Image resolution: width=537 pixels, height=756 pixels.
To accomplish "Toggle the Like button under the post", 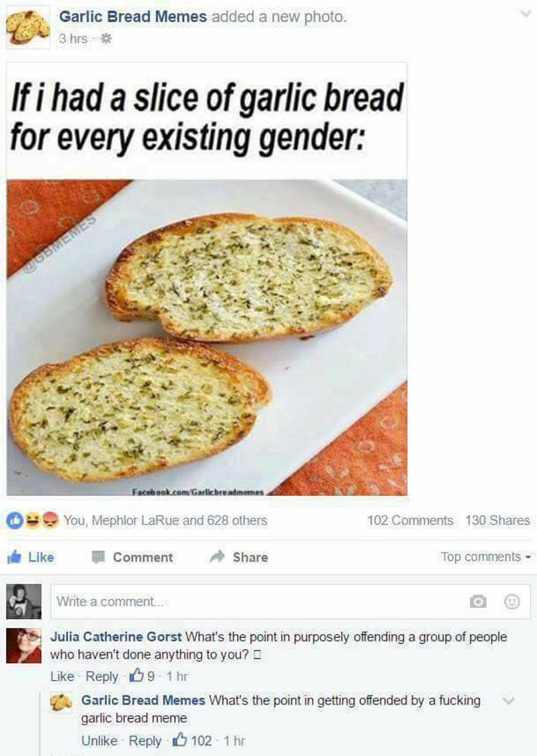I will [30, 557].
